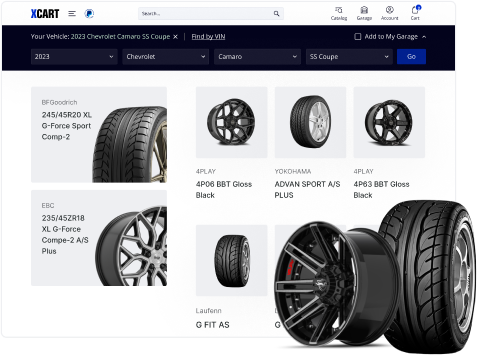
Task: Click the Go button
Action: 411,57
